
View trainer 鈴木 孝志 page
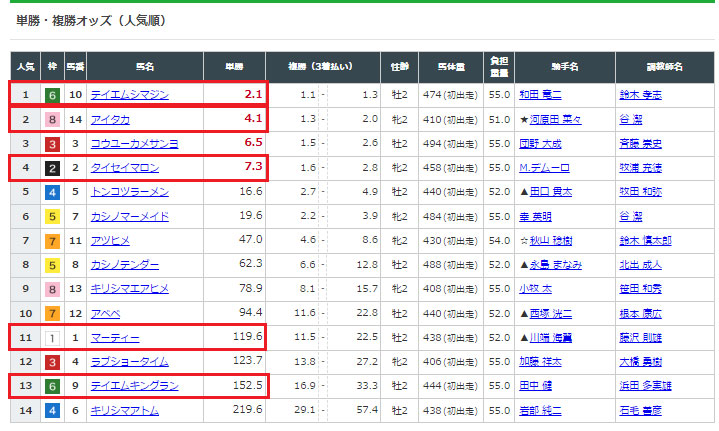click(640, 95)
